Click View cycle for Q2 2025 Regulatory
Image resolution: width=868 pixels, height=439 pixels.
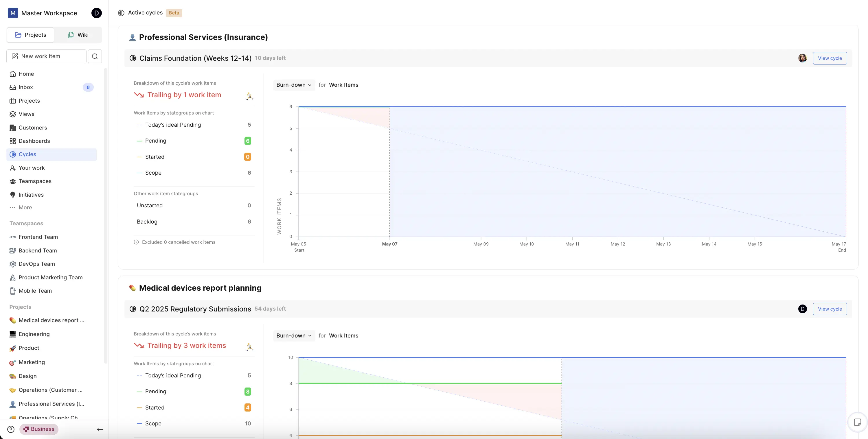click(x=830, y=309)
